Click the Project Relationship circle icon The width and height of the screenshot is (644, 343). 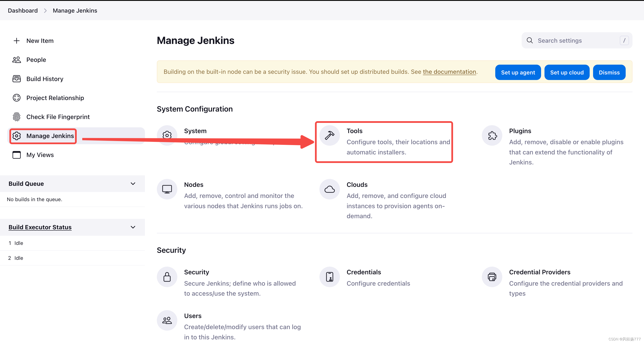(x=16, y=97)
